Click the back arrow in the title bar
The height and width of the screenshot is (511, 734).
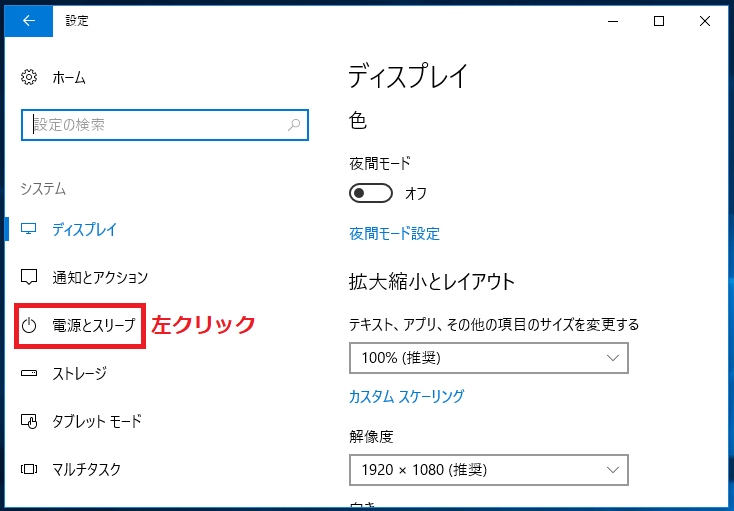(29, 21)
